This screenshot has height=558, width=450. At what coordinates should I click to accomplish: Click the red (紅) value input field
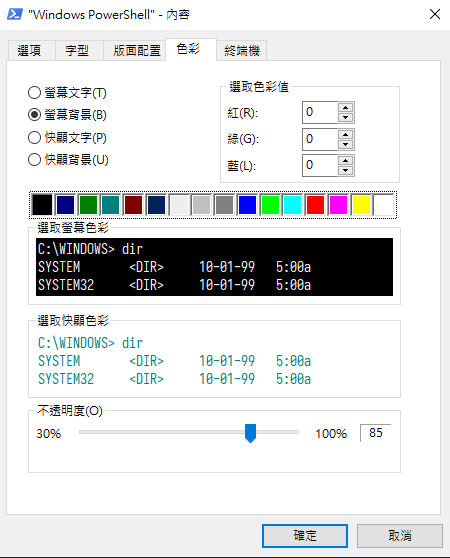tap(319, 112)
